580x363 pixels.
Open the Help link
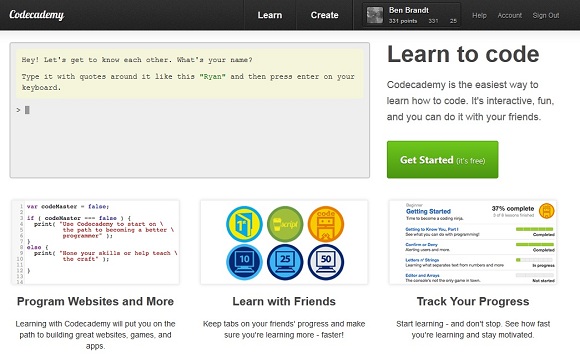point(479,16)
